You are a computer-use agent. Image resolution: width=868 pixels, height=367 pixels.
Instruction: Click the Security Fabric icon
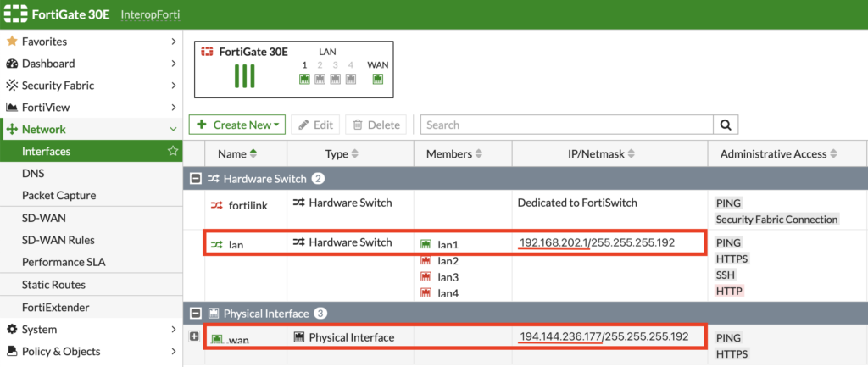(x=12, y=86)
